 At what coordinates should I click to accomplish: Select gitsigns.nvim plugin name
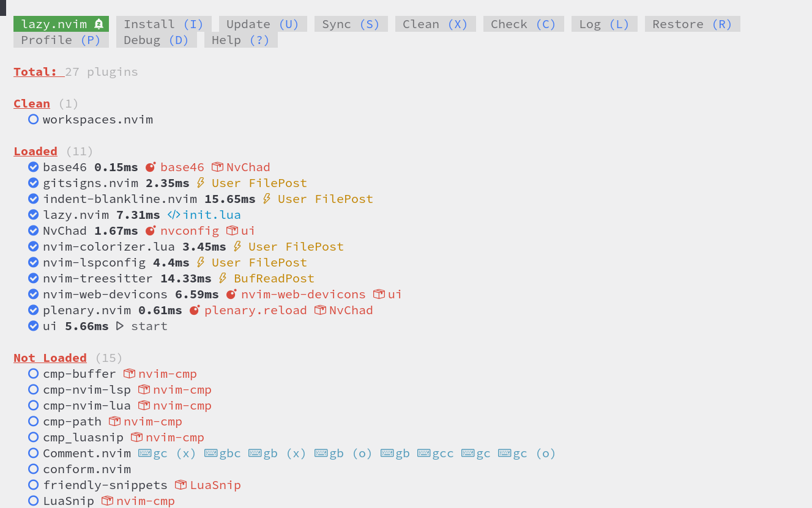click(91, 183)
